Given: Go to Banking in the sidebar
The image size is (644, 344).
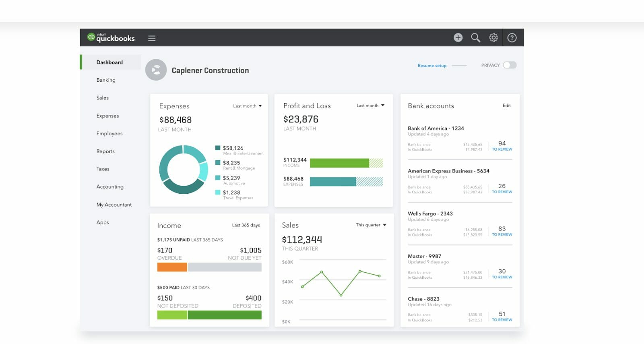Looking at the screenshot, I should (x=106, y=80).
